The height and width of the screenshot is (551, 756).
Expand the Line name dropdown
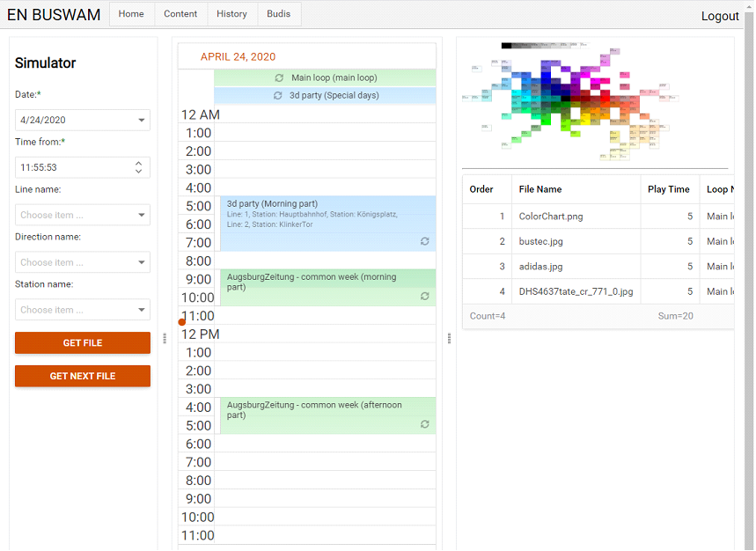[141, 216]
